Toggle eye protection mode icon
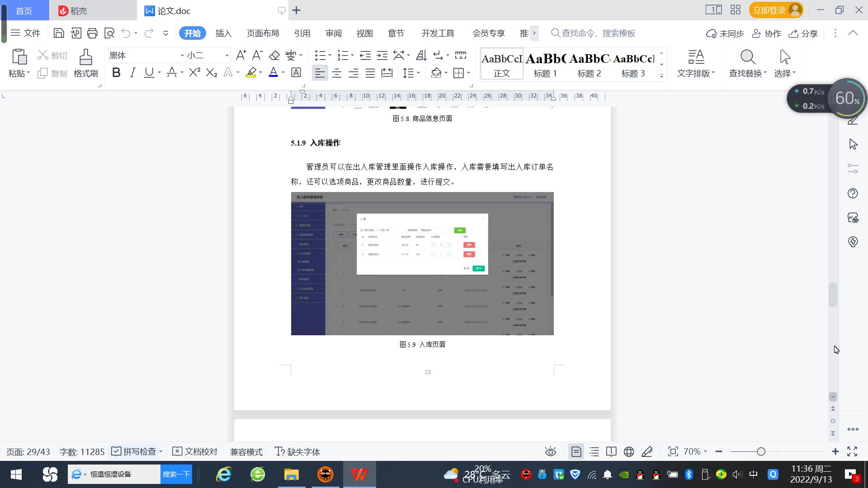This screenshot has width=868, height=488. click(550, 451)
